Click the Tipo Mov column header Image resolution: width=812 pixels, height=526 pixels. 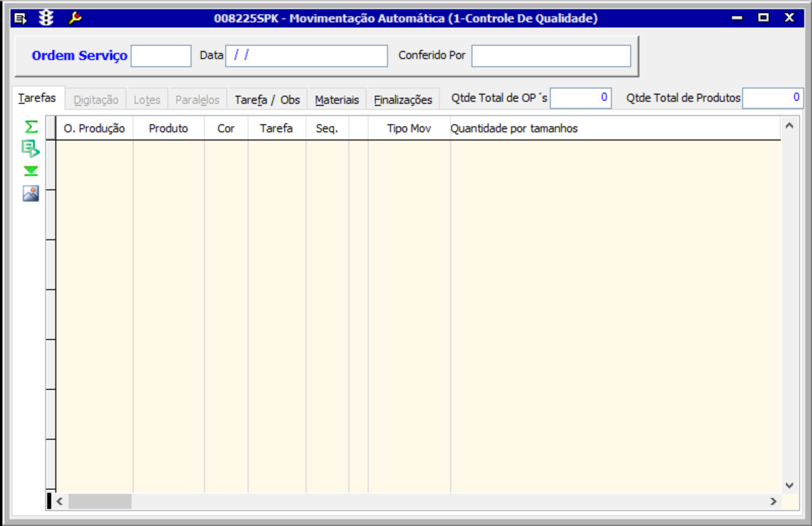(x=409, y=128)
